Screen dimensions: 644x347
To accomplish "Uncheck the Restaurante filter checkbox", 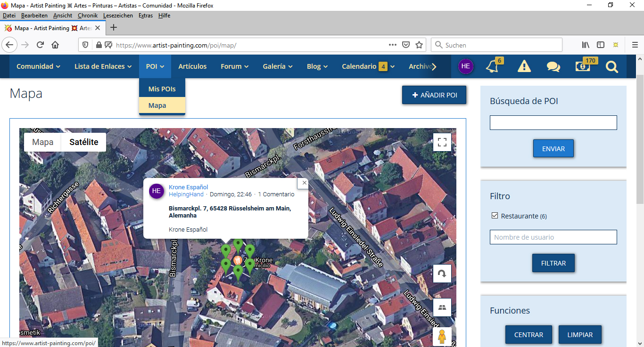I will click(x=495, y=216).
